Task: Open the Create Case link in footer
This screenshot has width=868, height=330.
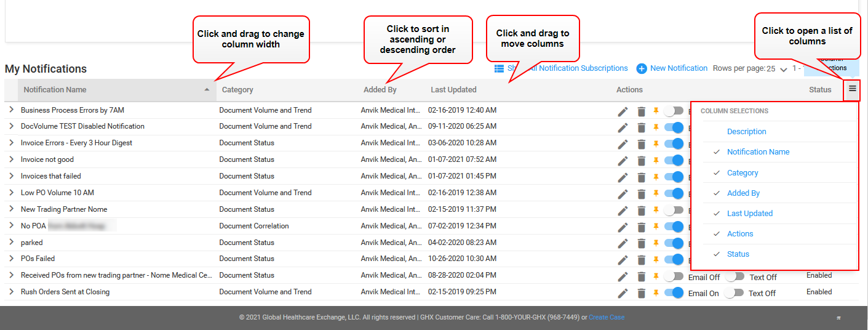Action: point(606,318)
